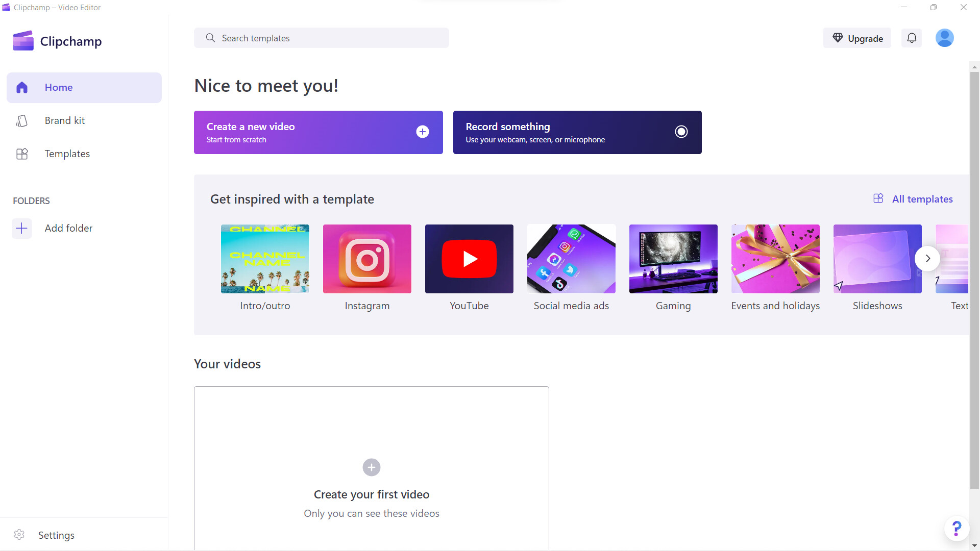Screen dimensions: 980x551
Task: Focus the Search templates field
Action: point(322,38)
